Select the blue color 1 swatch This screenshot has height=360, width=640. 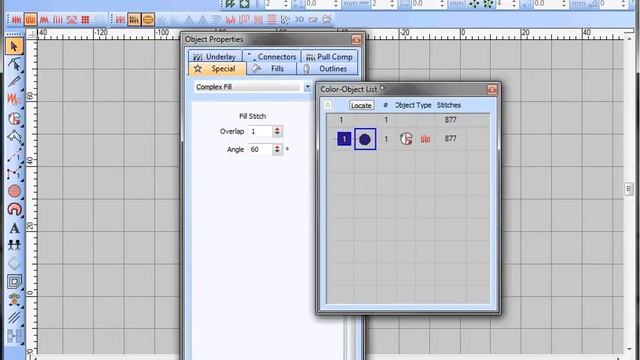(x=344, y=139)
